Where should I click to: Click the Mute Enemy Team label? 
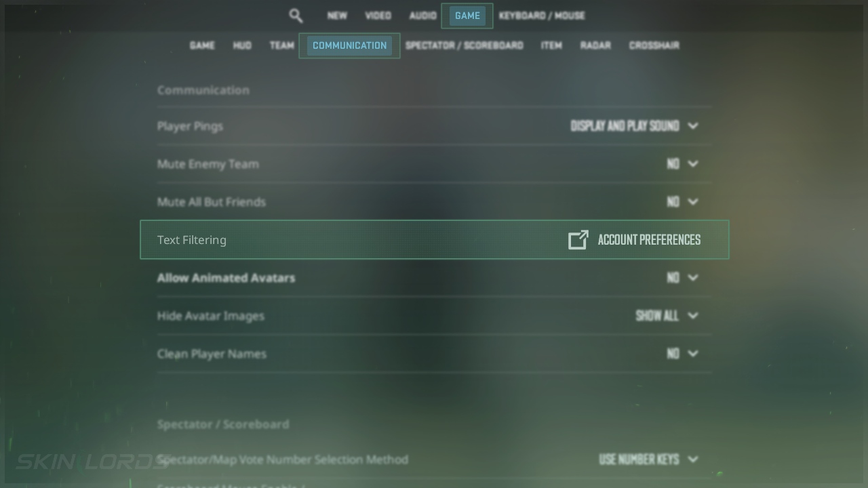(x=208, y=164)
